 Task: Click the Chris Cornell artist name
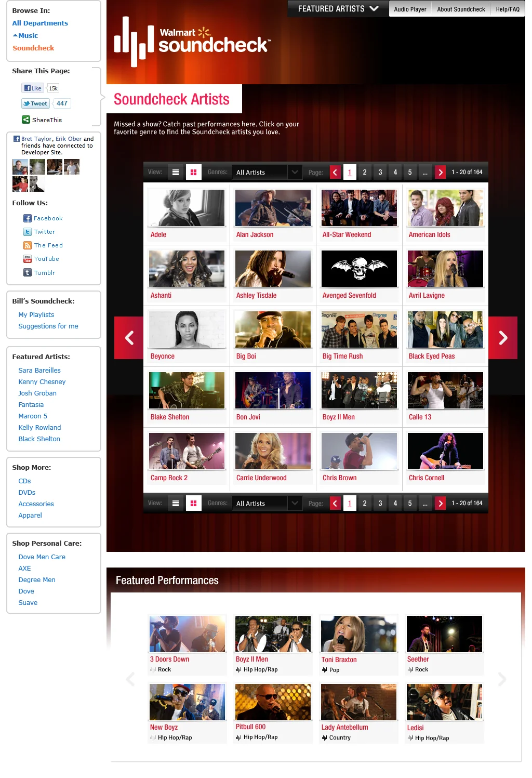(427, 478)
